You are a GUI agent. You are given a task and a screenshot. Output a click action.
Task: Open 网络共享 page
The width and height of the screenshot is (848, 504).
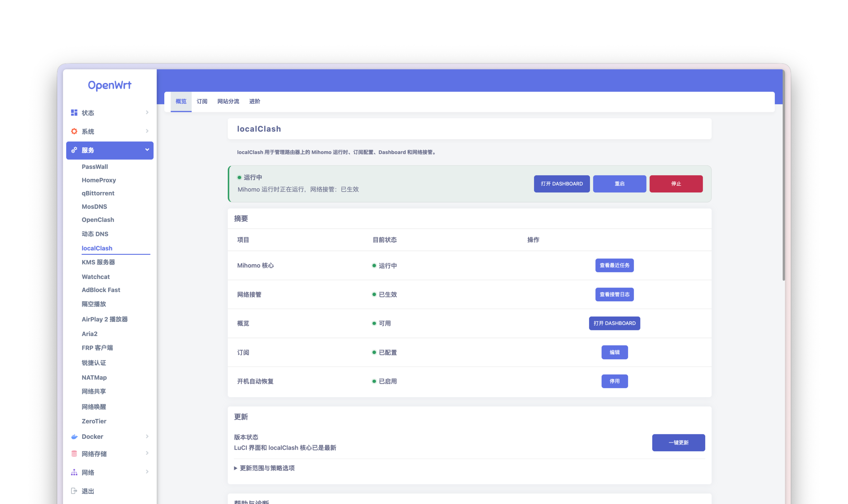point(94,391)
